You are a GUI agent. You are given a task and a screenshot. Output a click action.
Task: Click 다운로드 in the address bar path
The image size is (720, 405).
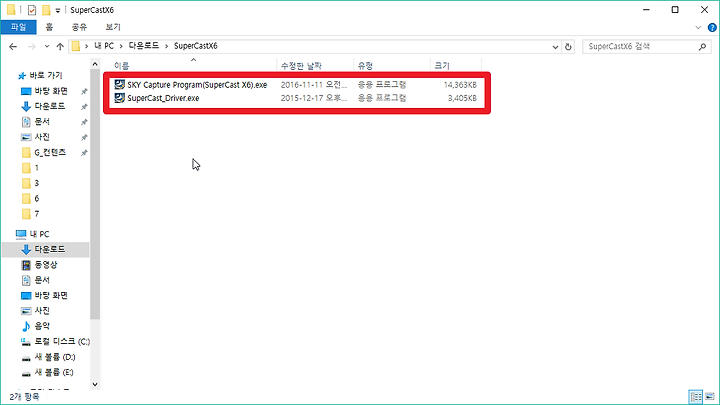click(143, 46)
